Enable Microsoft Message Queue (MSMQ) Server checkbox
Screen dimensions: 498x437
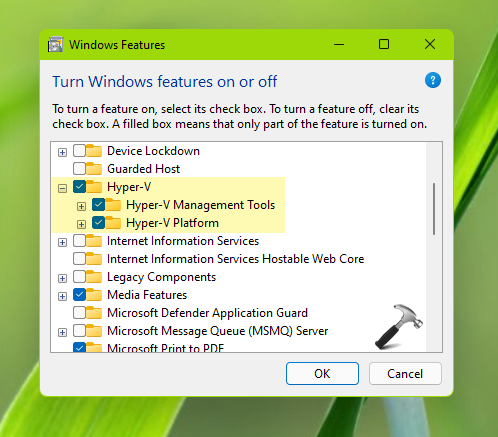click(79, 331)
